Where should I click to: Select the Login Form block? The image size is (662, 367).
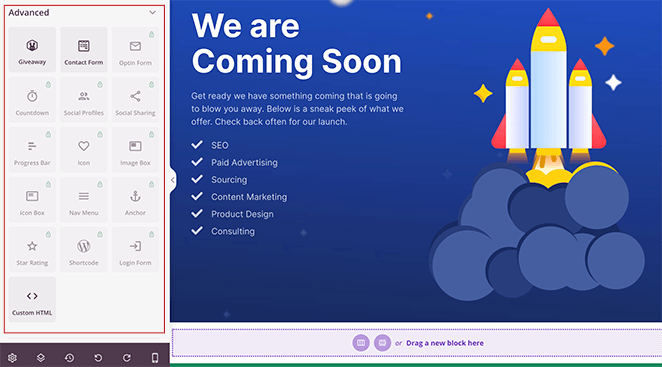click(135, 250)
